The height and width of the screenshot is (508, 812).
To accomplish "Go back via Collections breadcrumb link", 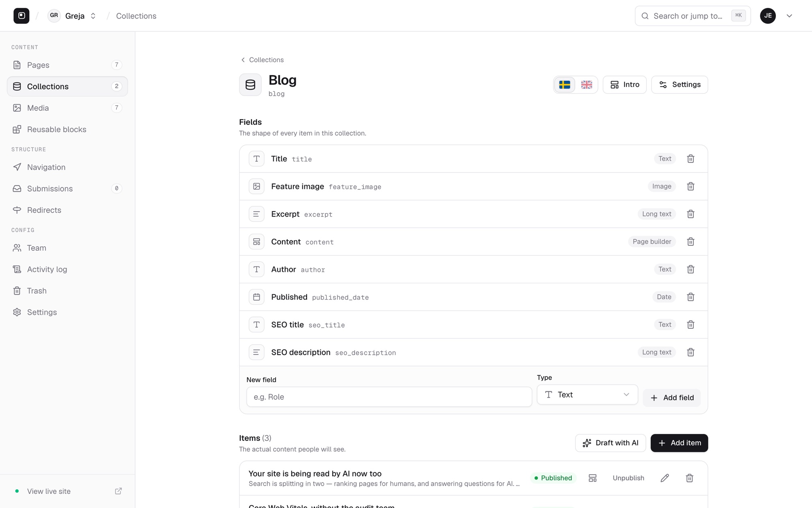I will tap(262, 60).
